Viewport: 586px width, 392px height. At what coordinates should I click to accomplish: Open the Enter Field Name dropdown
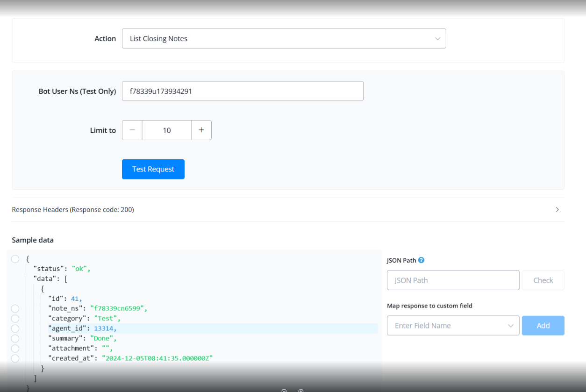[x=453, y=326]
